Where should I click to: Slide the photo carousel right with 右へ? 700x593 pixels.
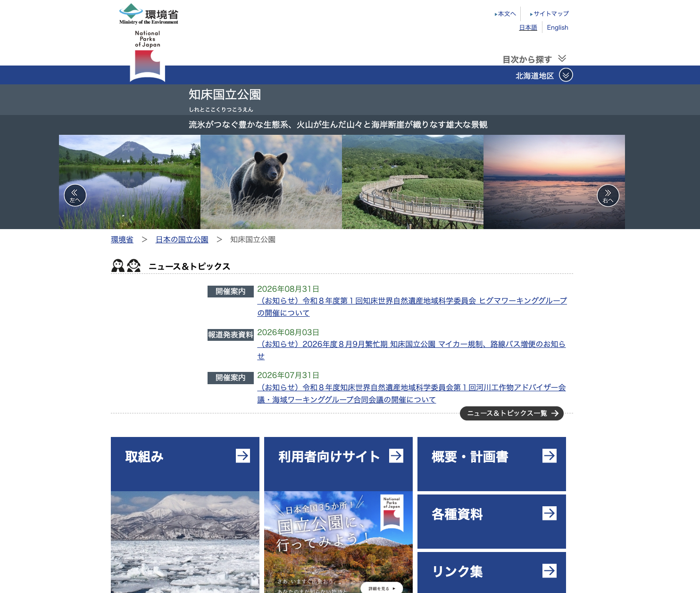point(608,195)
